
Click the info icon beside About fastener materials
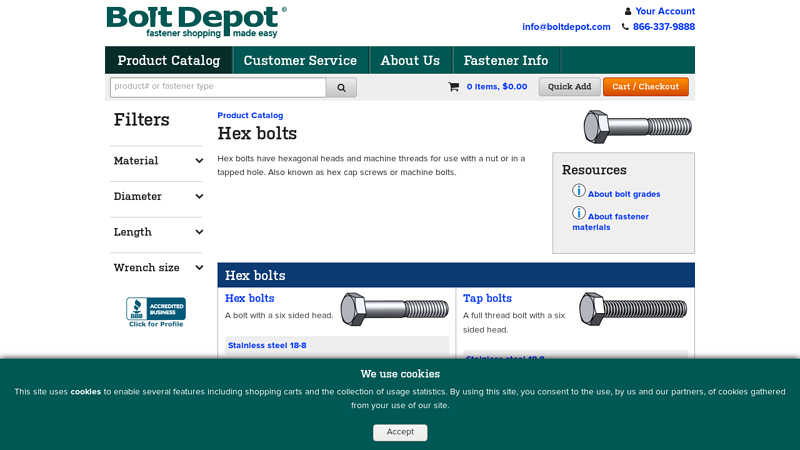[579, 213]
